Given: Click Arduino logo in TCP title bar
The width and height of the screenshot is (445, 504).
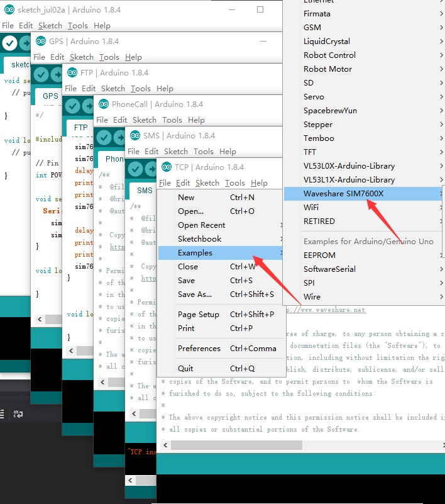Looking at the screenshot, I should [x=167, y=167].
